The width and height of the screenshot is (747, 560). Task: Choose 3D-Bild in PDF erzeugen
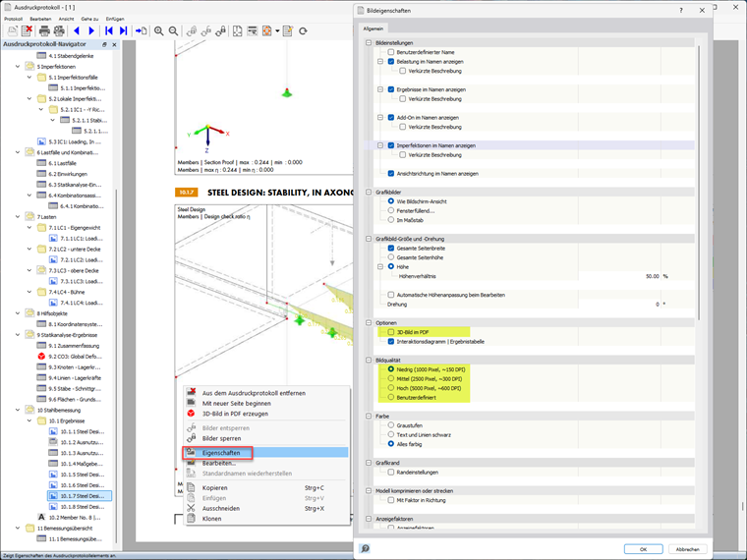[x=265, y=414]
